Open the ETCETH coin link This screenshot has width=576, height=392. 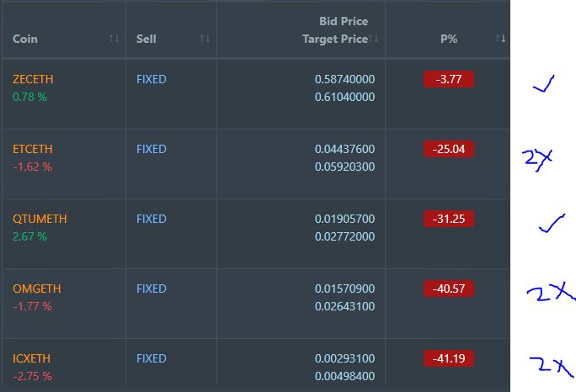[33, 149]
